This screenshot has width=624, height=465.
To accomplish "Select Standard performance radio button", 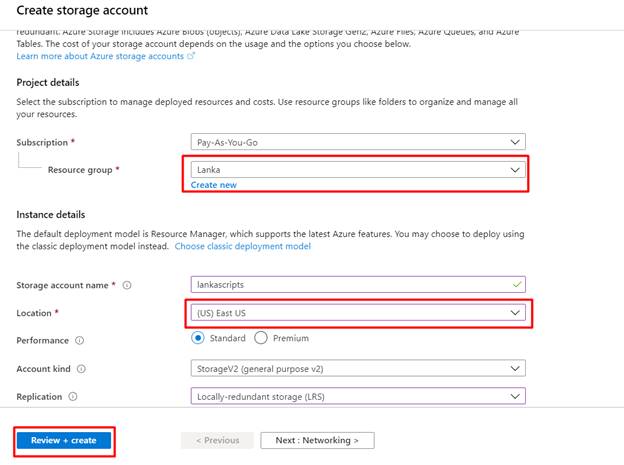I will pos(198,338).
